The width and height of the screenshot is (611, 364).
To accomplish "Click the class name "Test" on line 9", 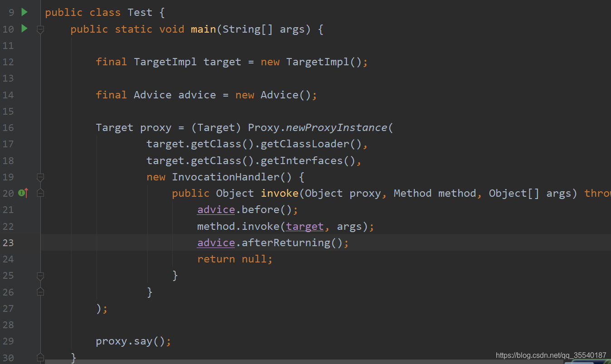I will click(140, 13).
